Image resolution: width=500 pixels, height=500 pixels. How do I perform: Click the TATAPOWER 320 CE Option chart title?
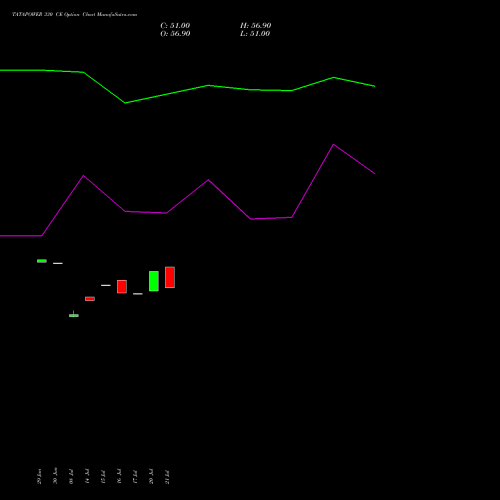pos(75,15)
